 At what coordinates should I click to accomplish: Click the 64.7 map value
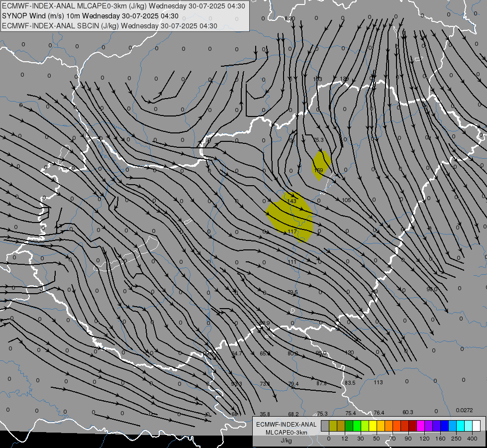[x=237, y=353]
